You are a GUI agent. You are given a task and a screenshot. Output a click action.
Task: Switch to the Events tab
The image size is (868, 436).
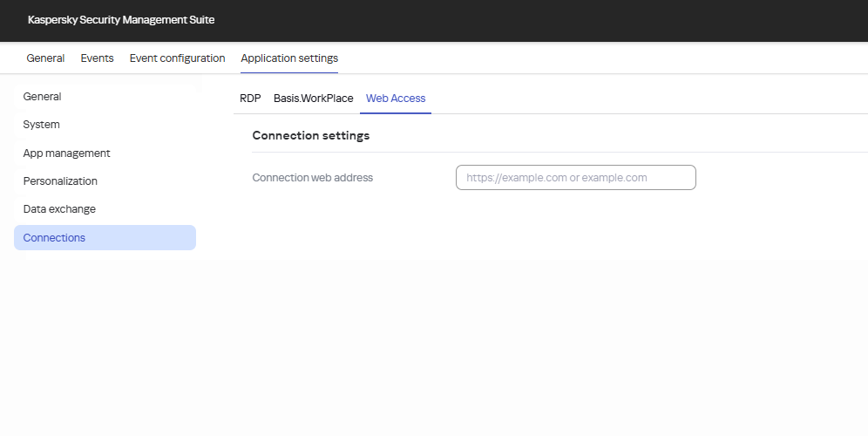[97, 58]
